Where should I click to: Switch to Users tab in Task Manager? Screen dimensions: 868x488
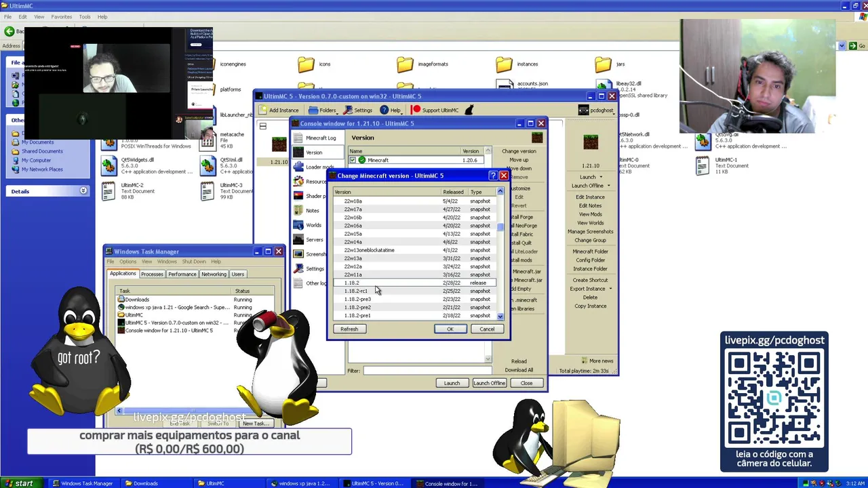(x=237, y=274)
